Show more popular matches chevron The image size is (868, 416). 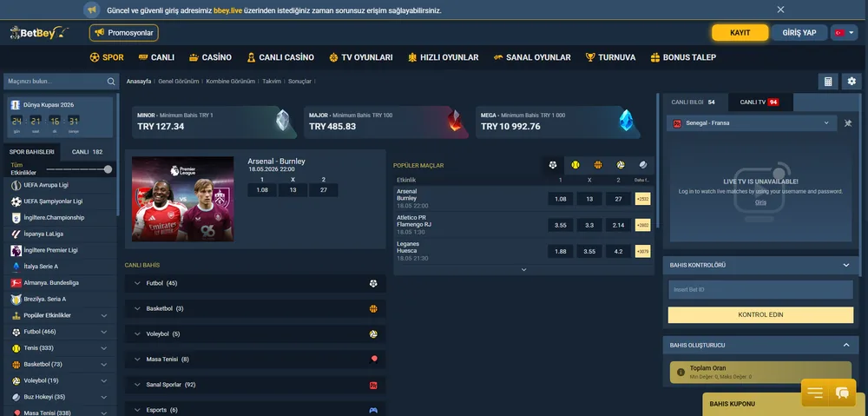523,270
